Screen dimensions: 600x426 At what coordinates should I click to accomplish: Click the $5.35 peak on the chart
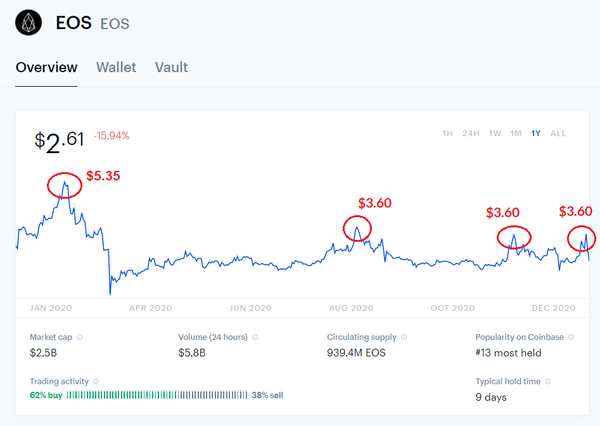click(x=65, y=185)
